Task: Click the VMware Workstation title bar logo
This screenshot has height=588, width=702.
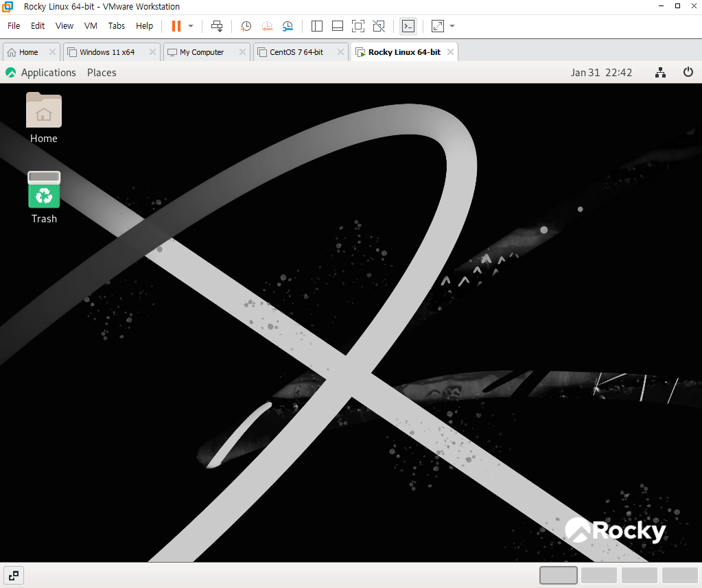Action: tap(8, 6)
